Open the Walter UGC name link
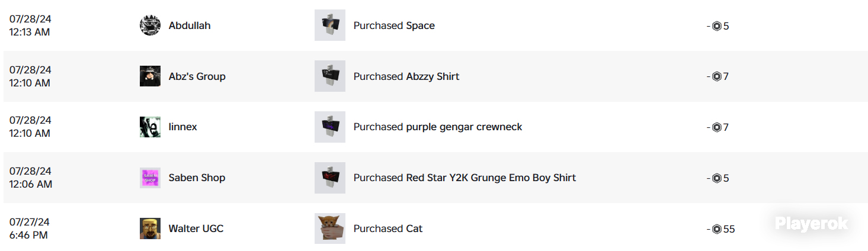This screenshot has height=251, width=868. point(196,229)
